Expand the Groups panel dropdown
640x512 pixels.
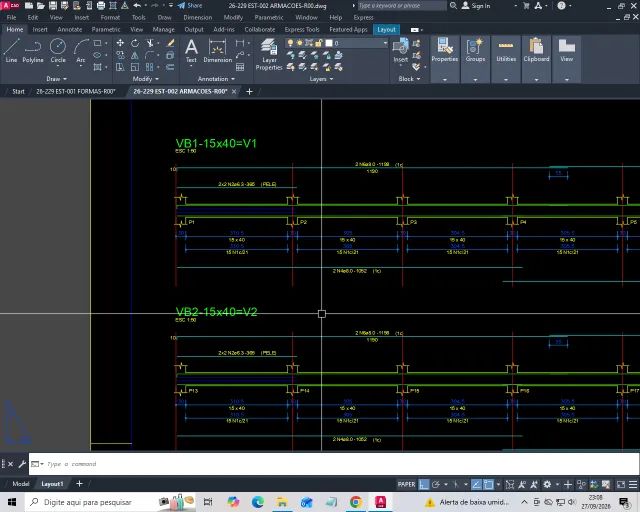tap(475, 80)
